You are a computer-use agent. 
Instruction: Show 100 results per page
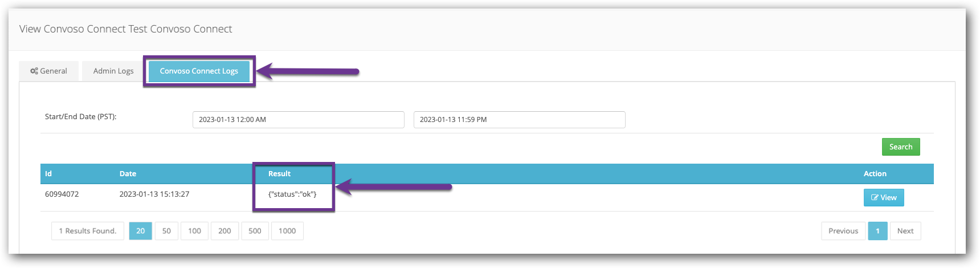click(x=194, y=231)
